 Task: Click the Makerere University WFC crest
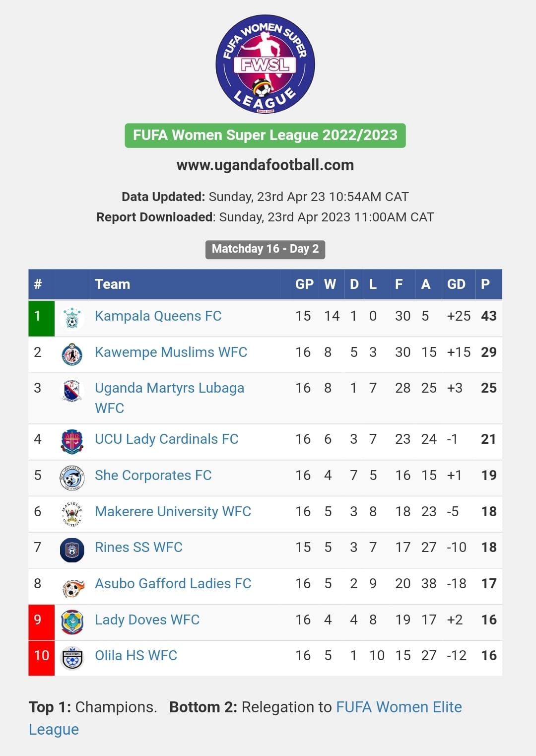coord(72,514)
